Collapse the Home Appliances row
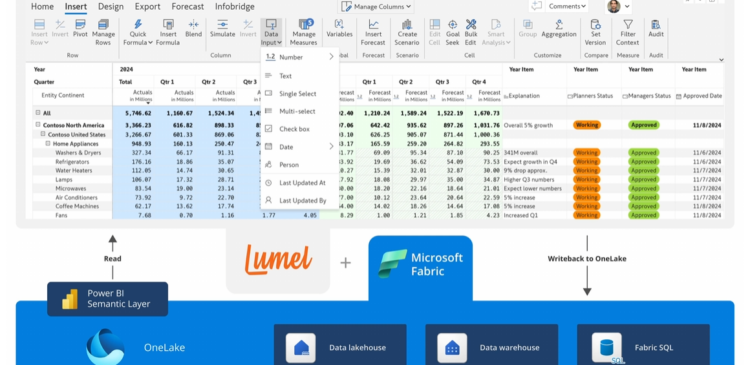The width and height of the screenshot is (750, 365). [x=48, y=144]
